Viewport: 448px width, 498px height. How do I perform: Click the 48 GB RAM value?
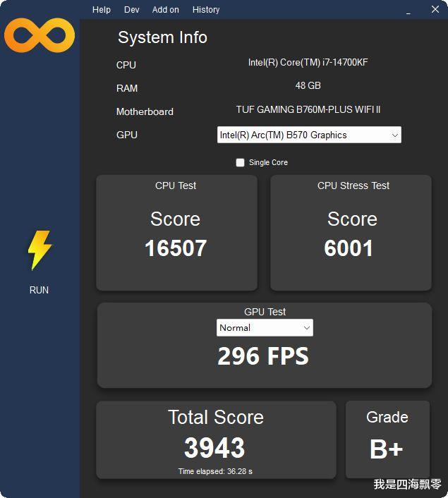(x=308, y=85)
